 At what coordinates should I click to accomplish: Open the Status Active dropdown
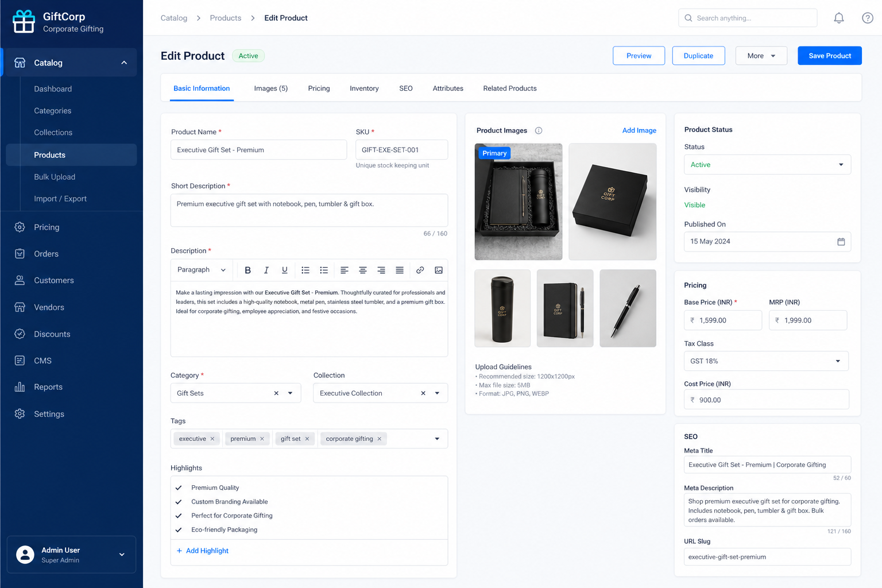click(767, 165)
